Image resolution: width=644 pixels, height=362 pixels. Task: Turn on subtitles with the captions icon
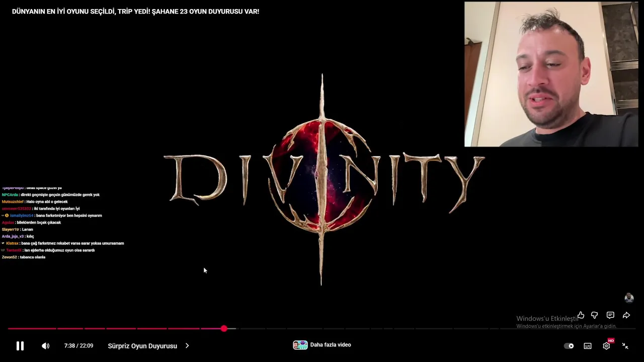(x=588, y=346)
